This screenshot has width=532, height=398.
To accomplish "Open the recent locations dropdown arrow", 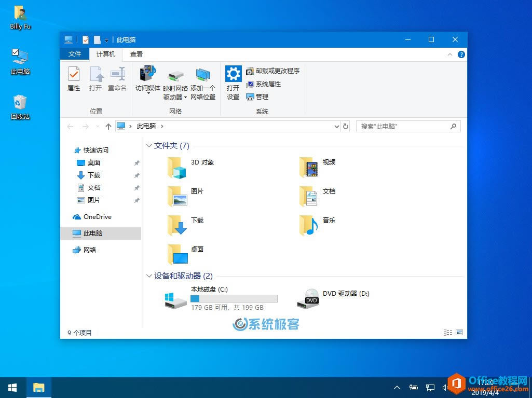I will point(98,126).
